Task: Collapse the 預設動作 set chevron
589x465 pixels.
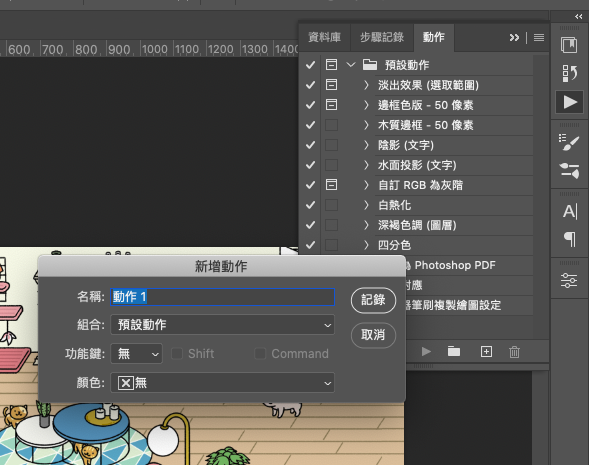Action: coord(351,65)
